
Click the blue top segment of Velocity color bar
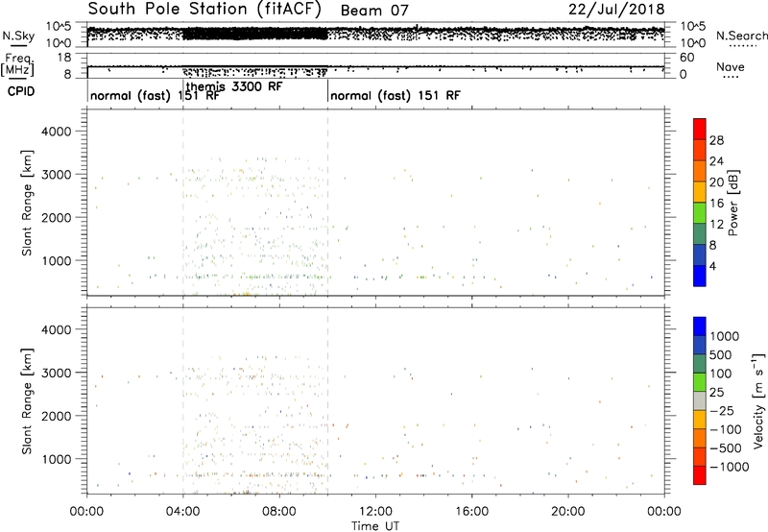(700, 326)
